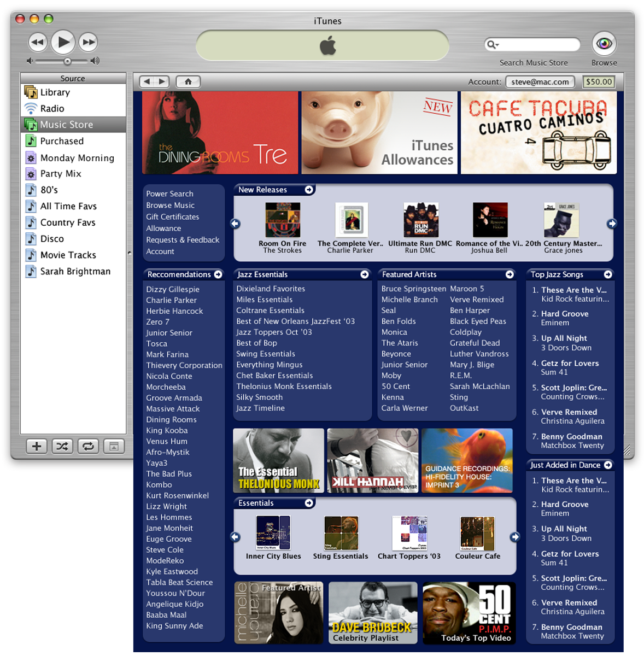The width and height of the screenshot is (644, 656).
Task: Open the 80's playlist
Action: pos(73,190)
